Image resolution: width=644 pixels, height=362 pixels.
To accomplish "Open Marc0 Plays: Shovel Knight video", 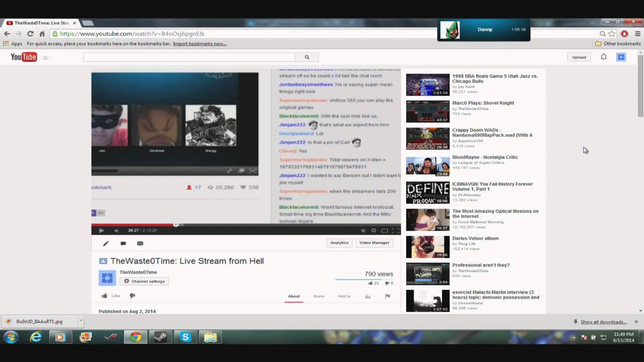I will (x=483, y=103).
